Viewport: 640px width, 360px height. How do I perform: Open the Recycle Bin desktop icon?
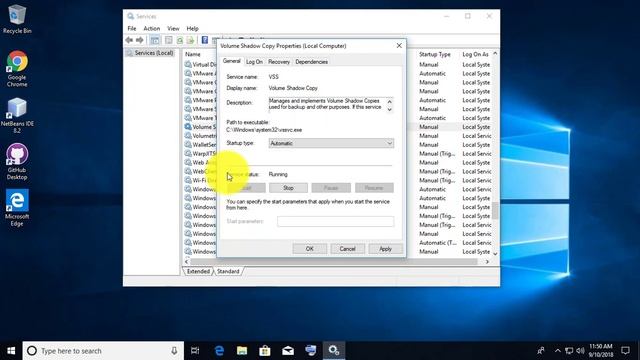tap(17, 19)
